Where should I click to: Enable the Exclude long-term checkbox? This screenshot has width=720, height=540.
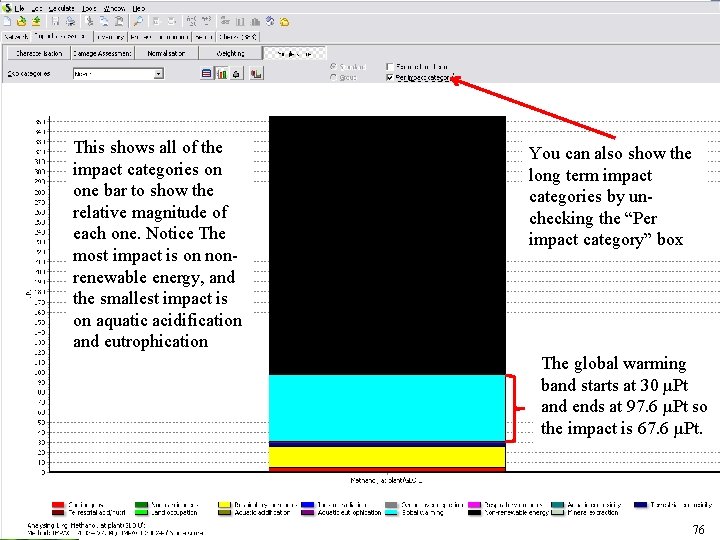pos(390,67)
